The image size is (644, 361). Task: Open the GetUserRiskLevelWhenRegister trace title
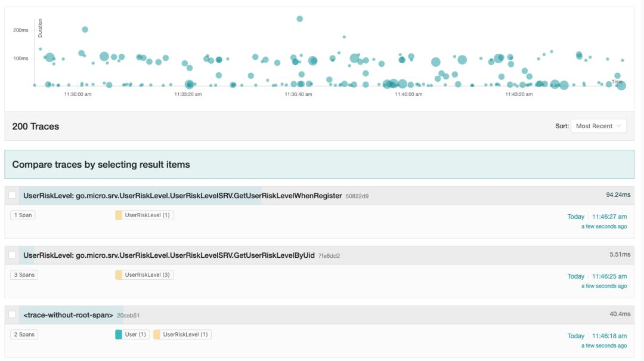pyautogui.click(x=182, y=196)
